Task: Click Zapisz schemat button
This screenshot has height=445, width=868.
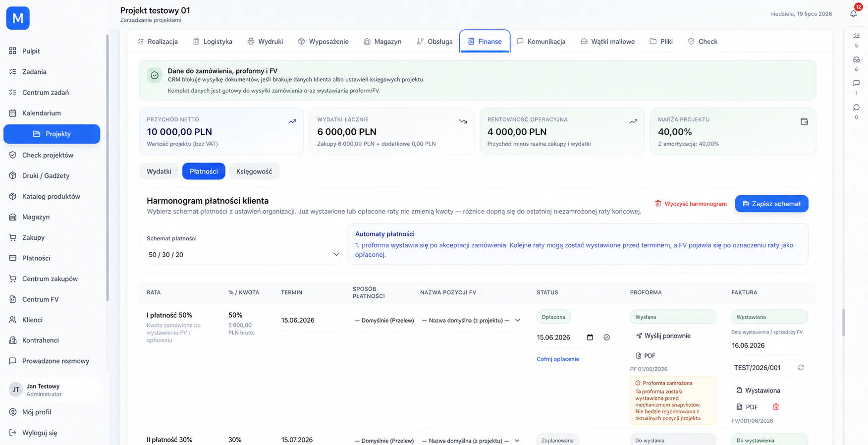Action: (771, 204)
